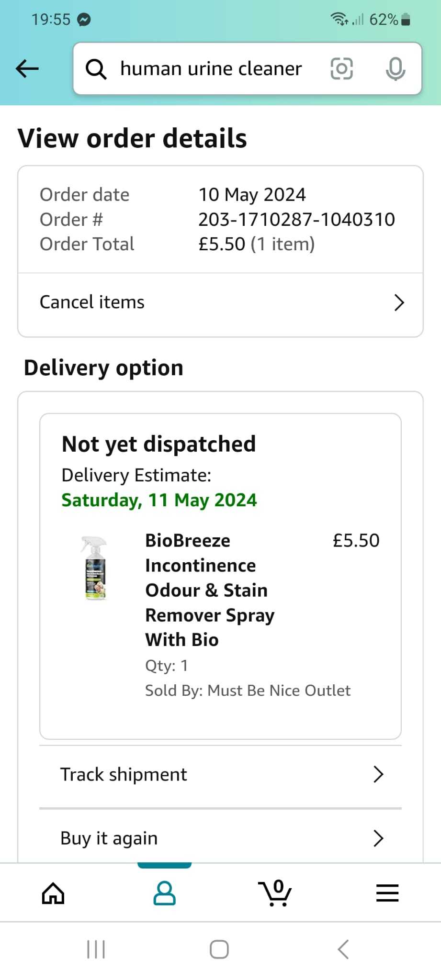Image resolution: width=441 pixels, height=980 pixels.
Task: Tap the Track shipment chevron
Action: [378, 774]
